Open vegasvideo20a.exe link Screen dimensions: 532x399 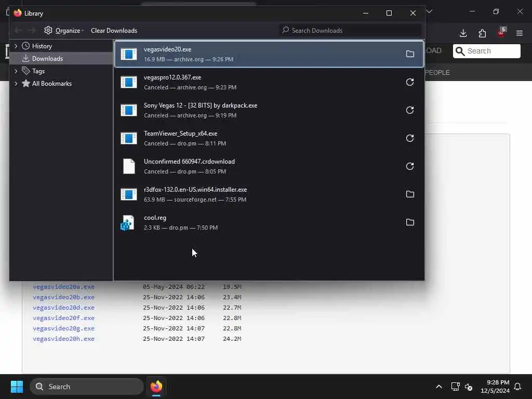[63, 287]
